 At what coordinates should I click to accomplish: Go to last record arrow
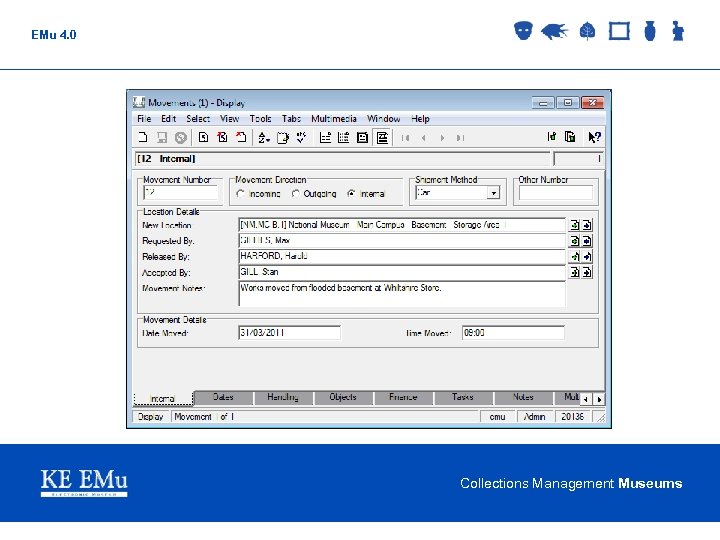click(x=460, y=138)
